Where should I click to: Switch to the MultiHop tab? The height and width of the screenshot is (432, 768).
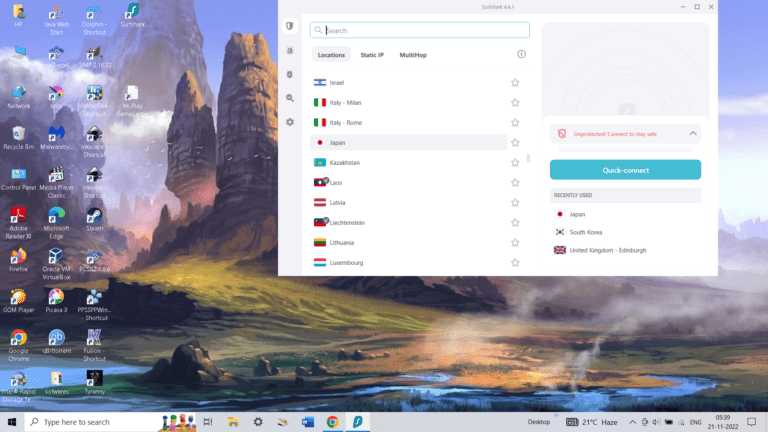(413, 55)
